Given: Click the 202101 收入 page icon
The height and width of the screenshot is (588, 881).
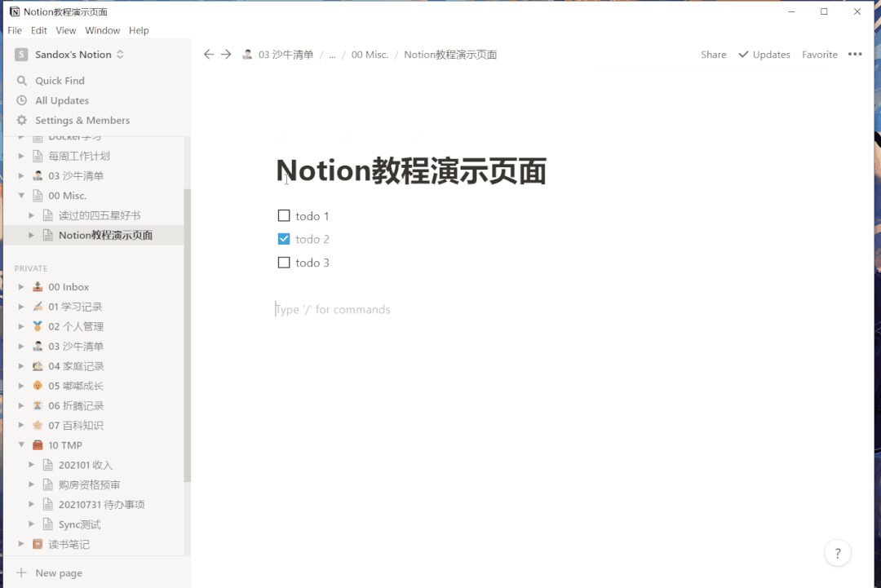Looking at the screenshot, I should pyautogui.click(x=48, y=465).
